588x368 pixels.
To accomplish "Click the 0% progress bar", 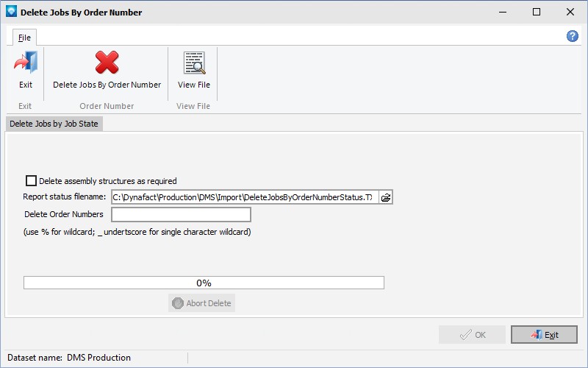I will point(204,283).
